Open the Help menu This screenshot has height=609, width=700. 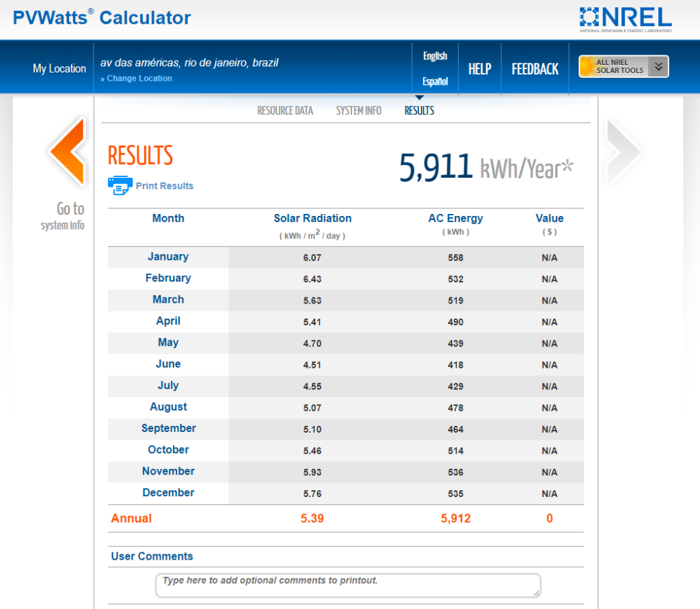(x=480, y=69)
